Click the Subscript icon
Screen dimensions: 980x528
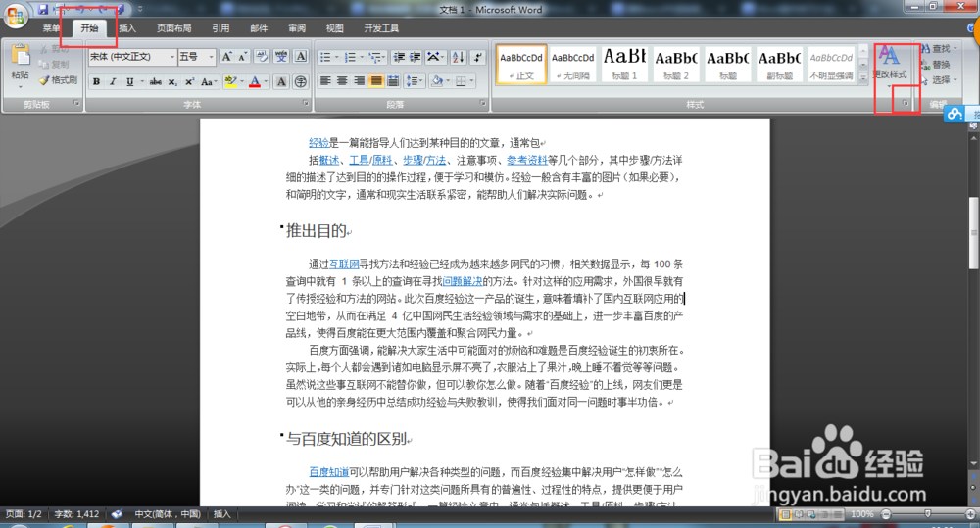(172, 82)
